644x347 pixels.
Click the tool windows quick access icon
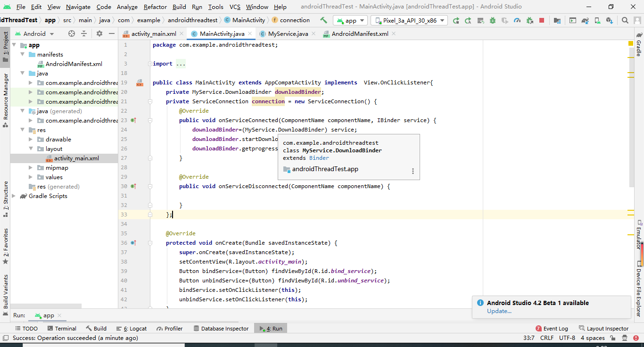click(5, 338)
